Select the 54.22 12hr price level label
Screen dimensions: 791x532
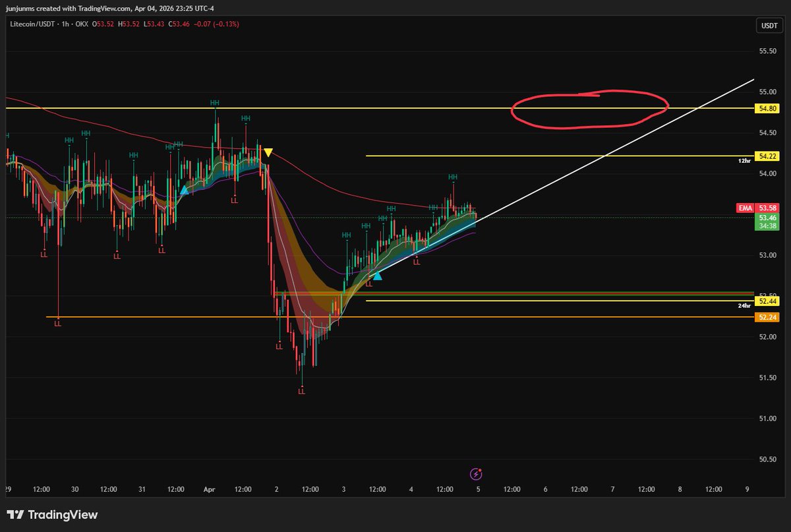coord(767,156)
